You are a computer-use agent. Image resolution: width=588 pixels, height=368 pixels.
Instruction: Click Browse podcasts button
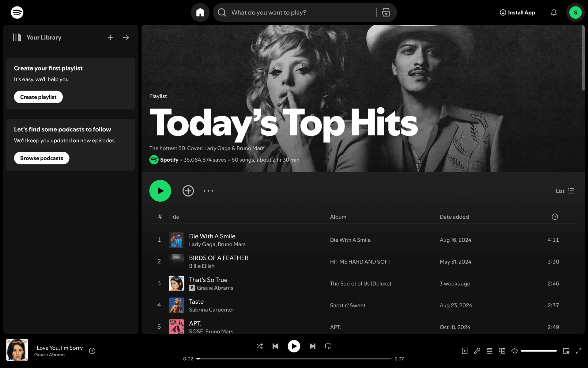click(x=42, y=158)
